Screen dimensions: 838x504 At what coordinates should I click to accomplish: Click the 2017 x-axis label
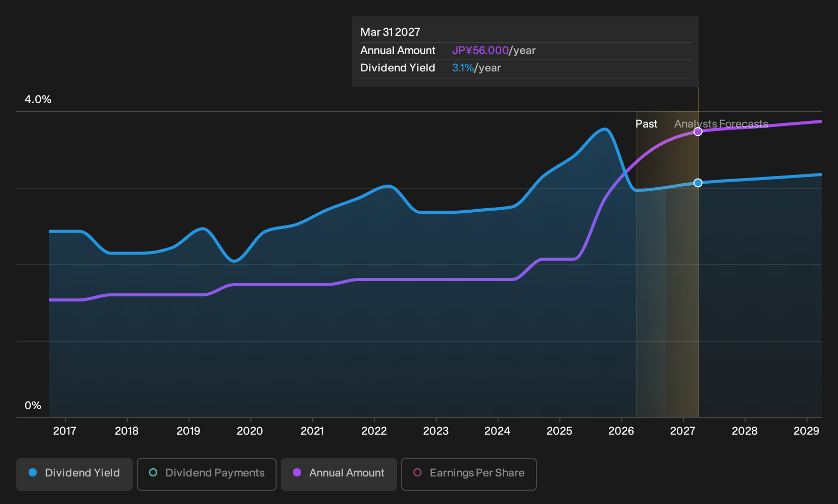click(x=65, y=431)
